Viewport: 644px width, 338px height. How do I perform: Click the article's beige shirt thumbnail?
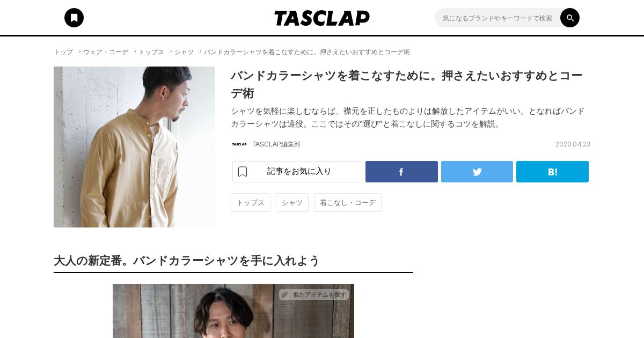[134, 147]
